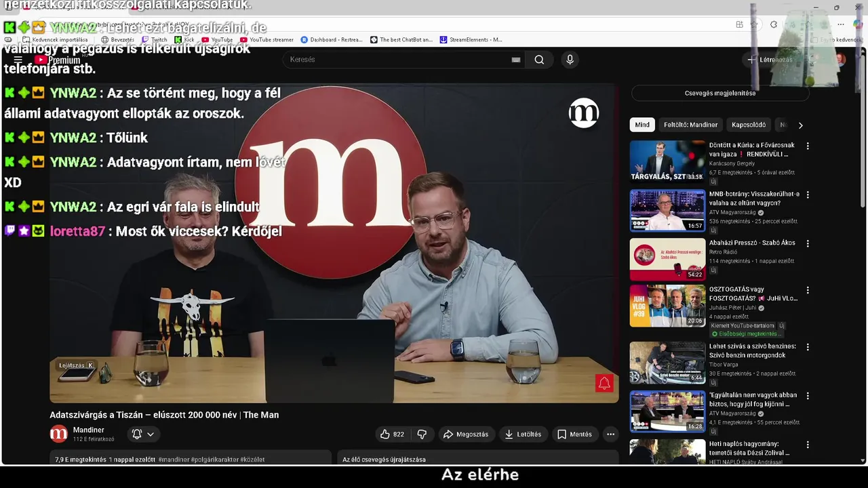Dislike the Mandiner video
The image size is (868, 488).
click(x=422, y=434)
